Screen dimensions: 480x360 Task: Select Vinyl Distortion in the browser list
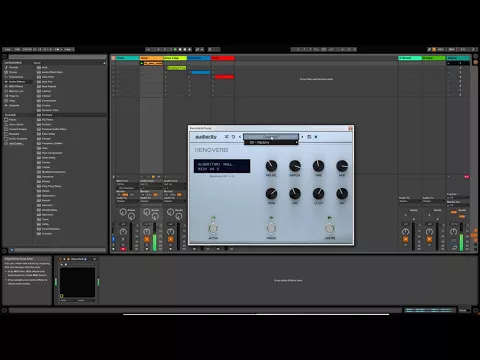48,229
